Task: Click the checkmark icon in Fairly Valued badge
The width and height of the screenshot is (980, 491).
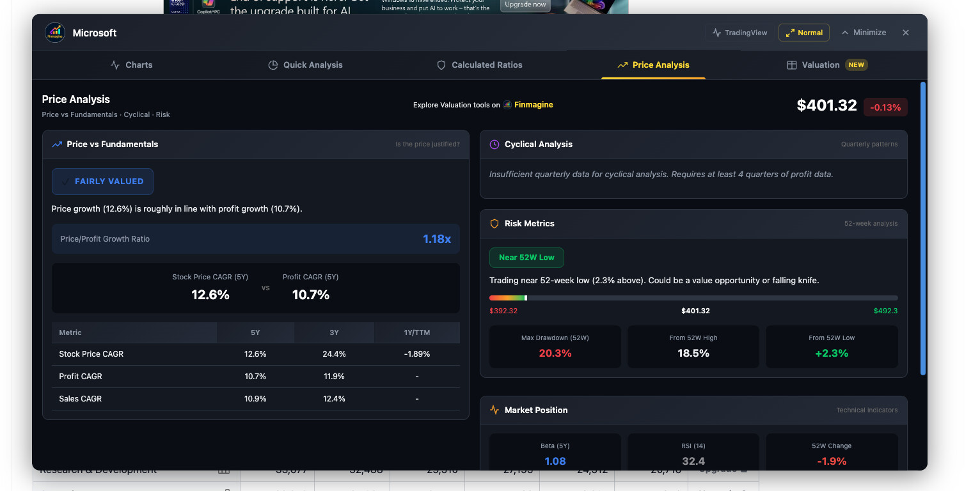Action: (65, 182)
